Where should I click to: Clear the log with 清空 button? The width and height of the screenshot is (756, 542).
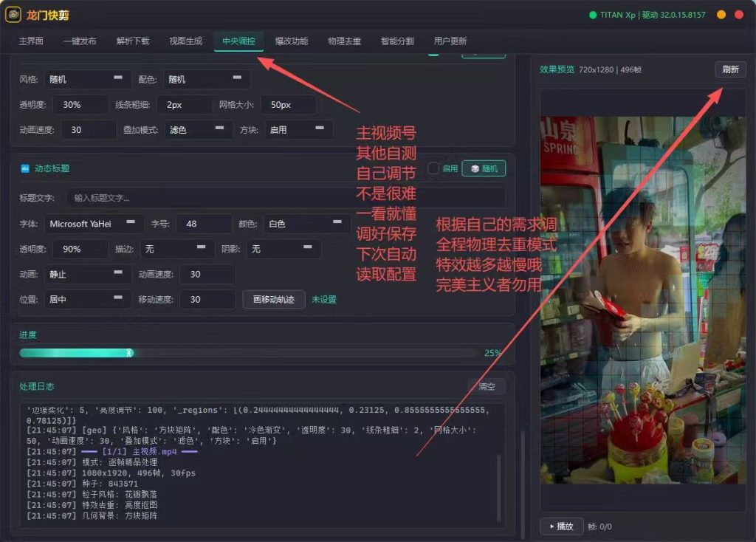click(x=487, y=386)
